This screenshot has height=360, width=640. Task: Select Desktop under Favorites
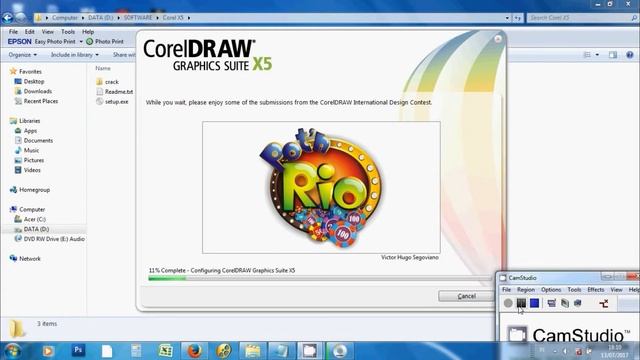tap(29, 82)
